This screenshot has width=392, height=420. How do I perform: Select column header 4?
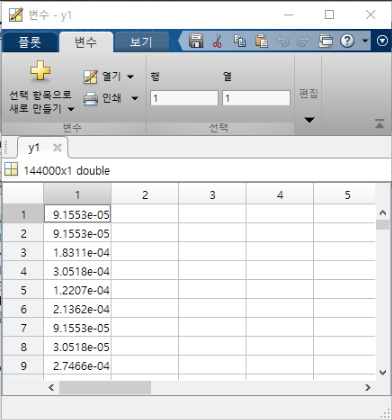click(x=280, y=195)
